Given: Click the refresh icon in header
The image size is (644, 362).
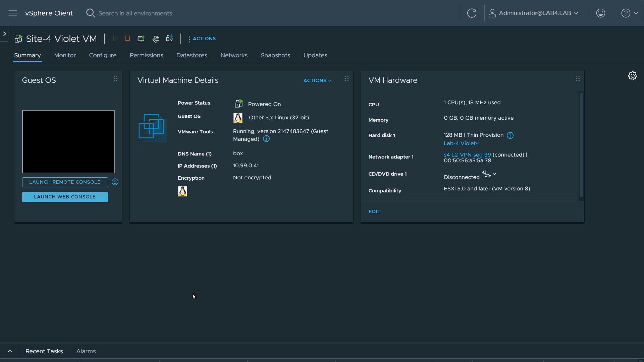Looking at the screenshot, I should tap(472, 13).
